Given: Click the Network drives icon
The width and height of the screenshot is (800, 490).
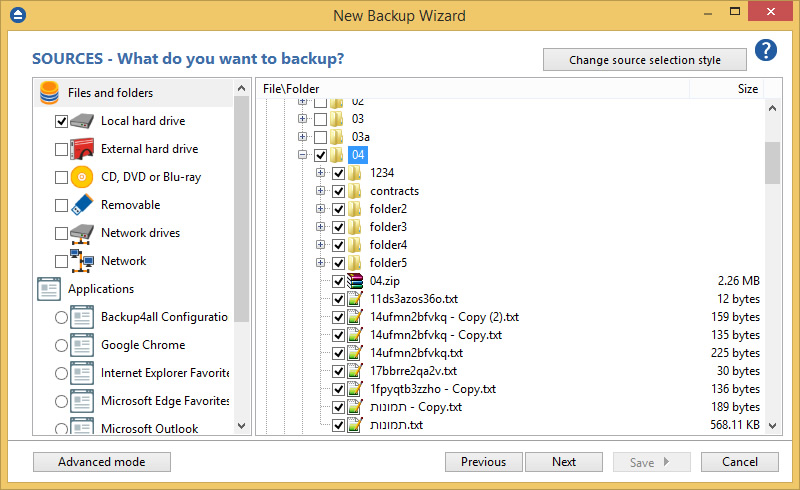Looking at the screenshot, I should [x=82, y=233].
